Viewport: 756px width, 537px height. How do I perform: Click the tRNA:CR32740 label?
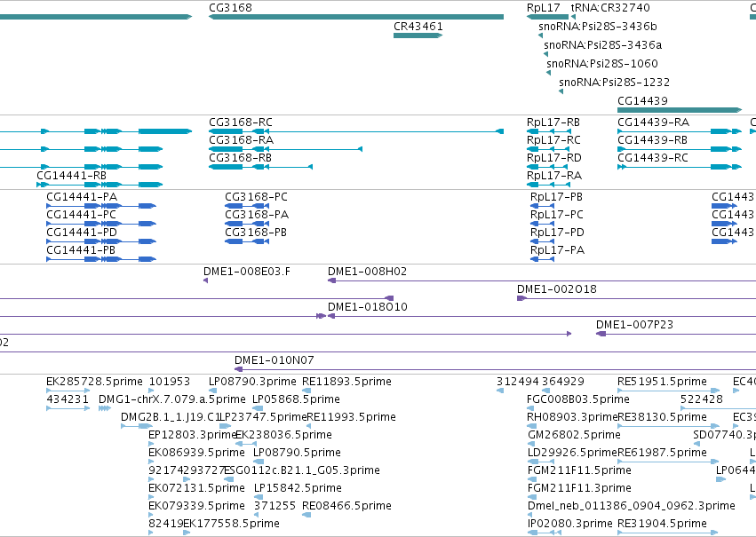point(610,8)
